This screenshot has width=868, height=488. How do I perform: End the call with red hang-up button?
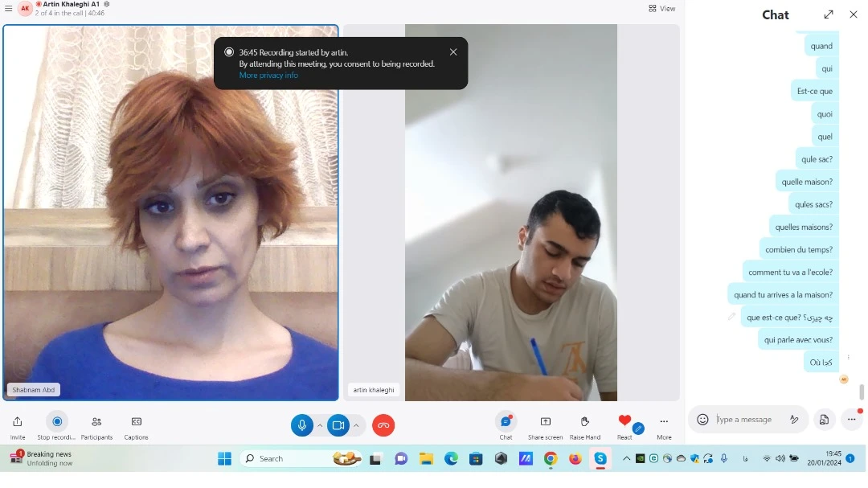pyautogui.click(x=383, y=425)
